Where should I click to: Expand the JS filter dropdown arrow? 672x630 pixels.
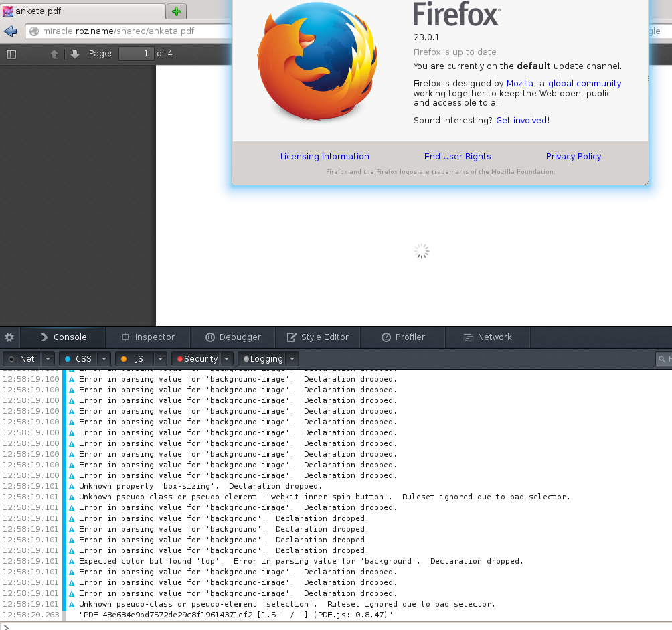click(x=161, y=359)
